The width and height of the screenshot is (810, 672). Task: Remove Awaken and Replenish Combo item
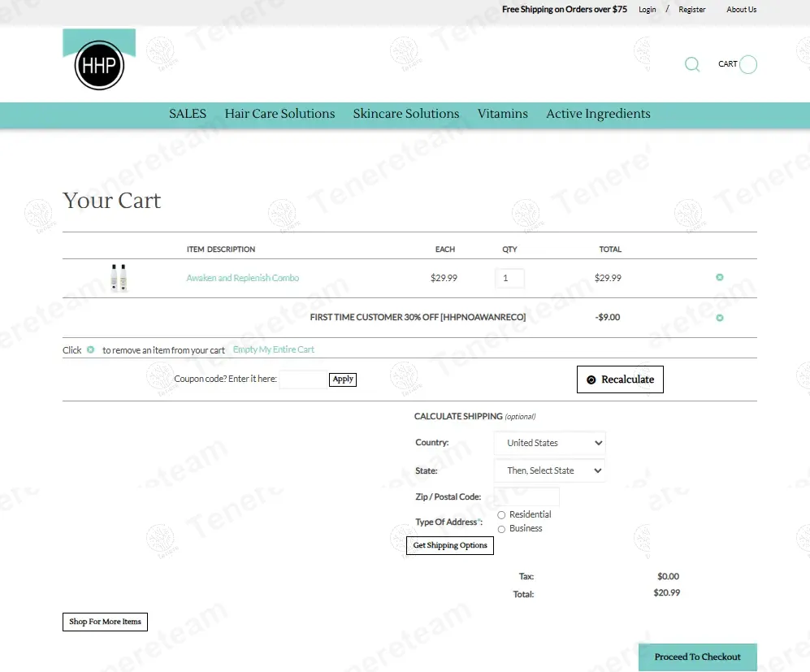click(720, 277)
